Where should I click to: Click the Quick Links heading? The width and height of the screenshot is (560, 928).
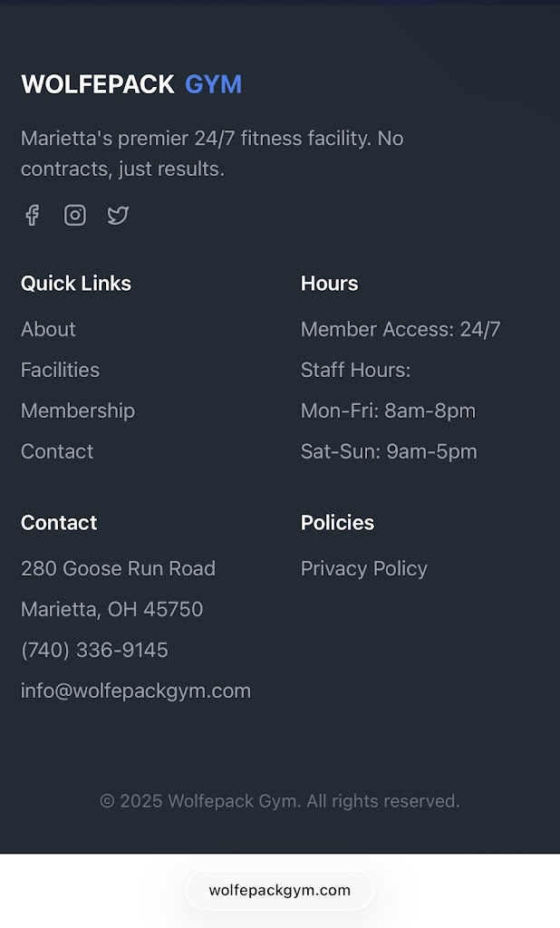[x=76, y=283]
